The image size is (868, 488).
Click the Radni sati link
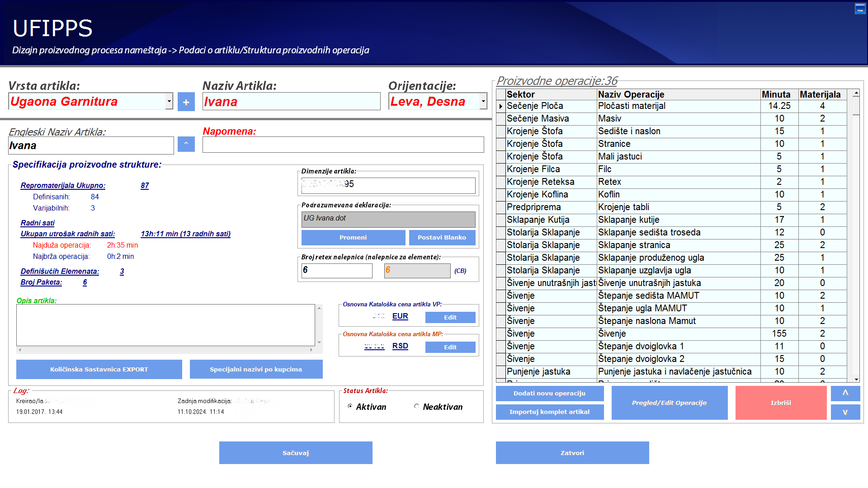tap(38, 223)
